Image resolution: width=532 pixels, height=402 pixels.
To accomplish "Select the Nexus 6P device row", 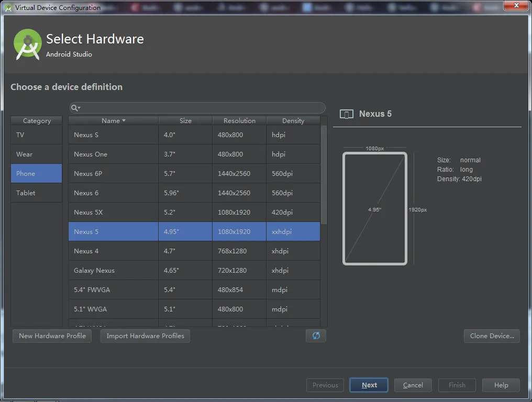I will coord(194,173).
